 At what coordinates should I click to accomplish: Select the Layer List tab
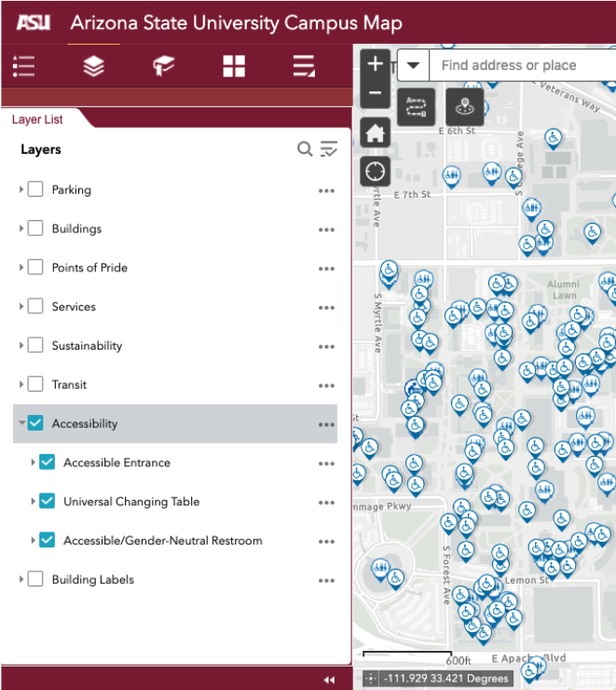point(37,119)
